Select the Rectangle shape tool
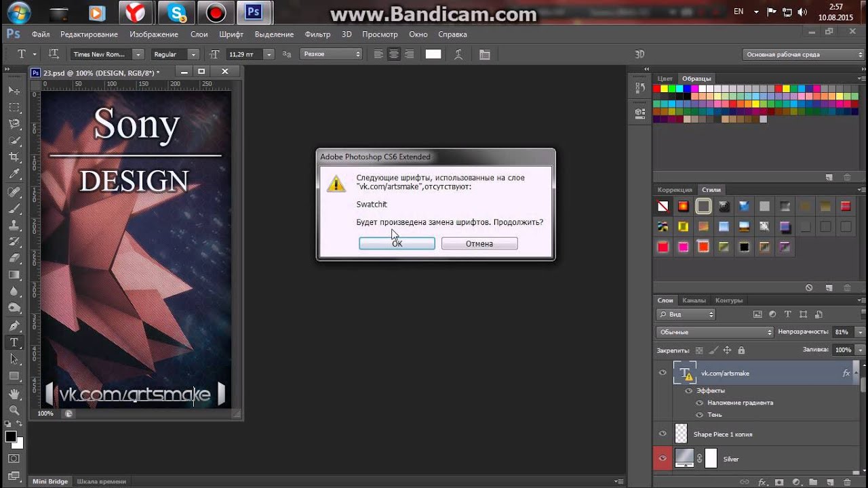This screenshot has height=488, width=868. click(14, 376)
